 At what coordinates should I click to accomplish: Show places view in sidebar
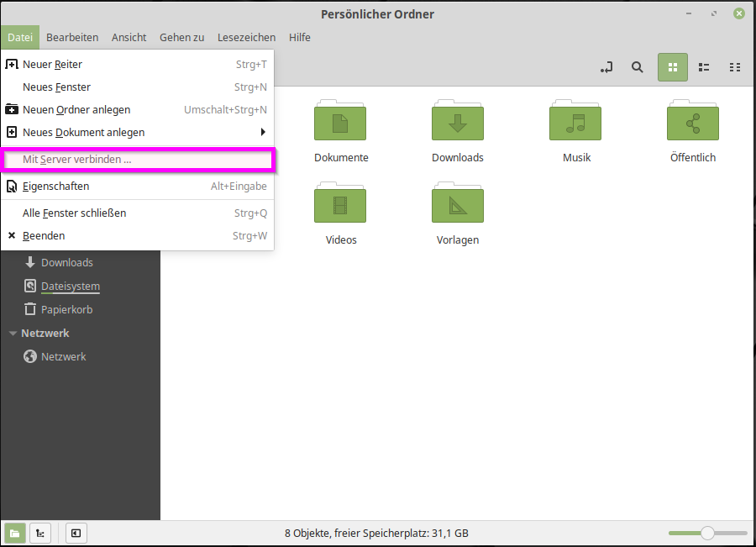[x=15, y=533]
